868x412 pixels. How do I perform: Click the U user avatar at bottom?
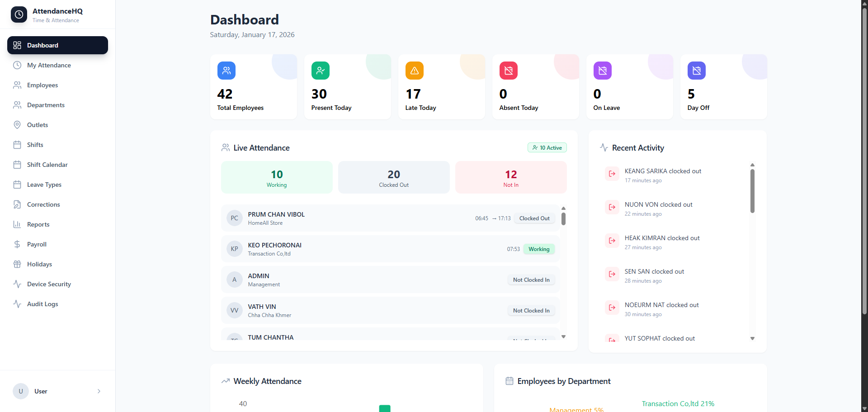point(21,391)
